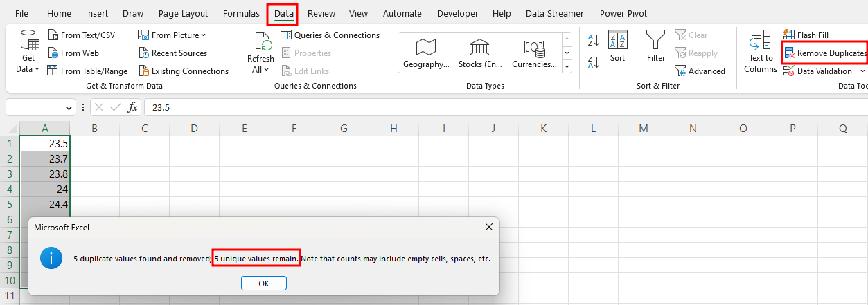Open Advanced filter options
The height and width of the screenshot is (305, 868).
700,71
